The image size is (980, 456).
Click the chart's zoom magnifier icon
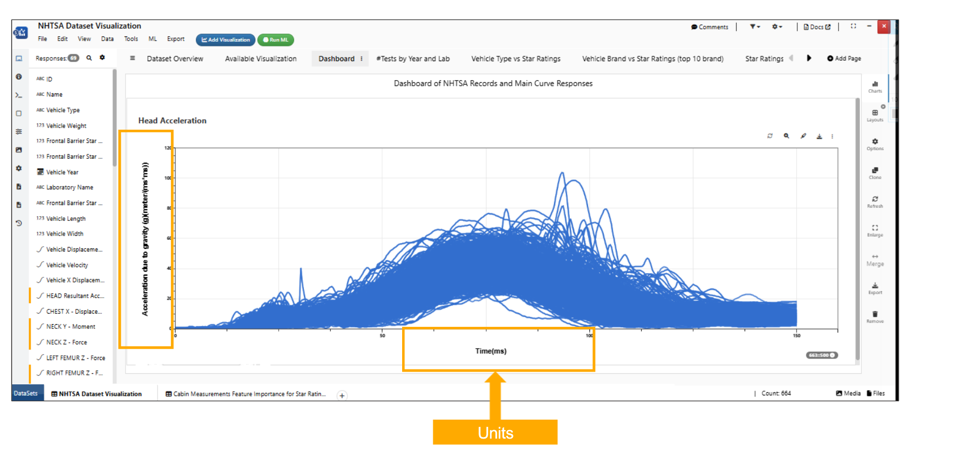click(786, 136)
